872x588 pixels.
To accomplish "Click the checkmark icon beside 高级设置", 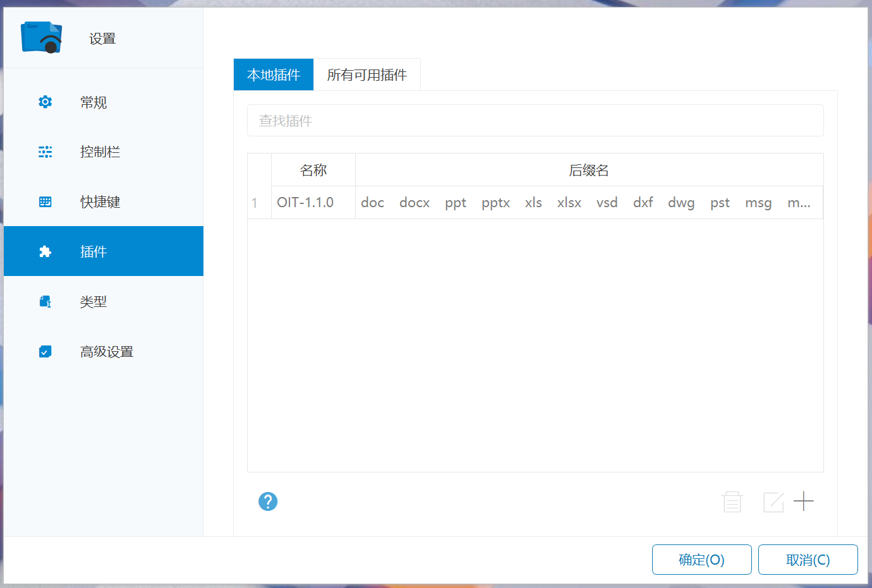I will (45, 351).
